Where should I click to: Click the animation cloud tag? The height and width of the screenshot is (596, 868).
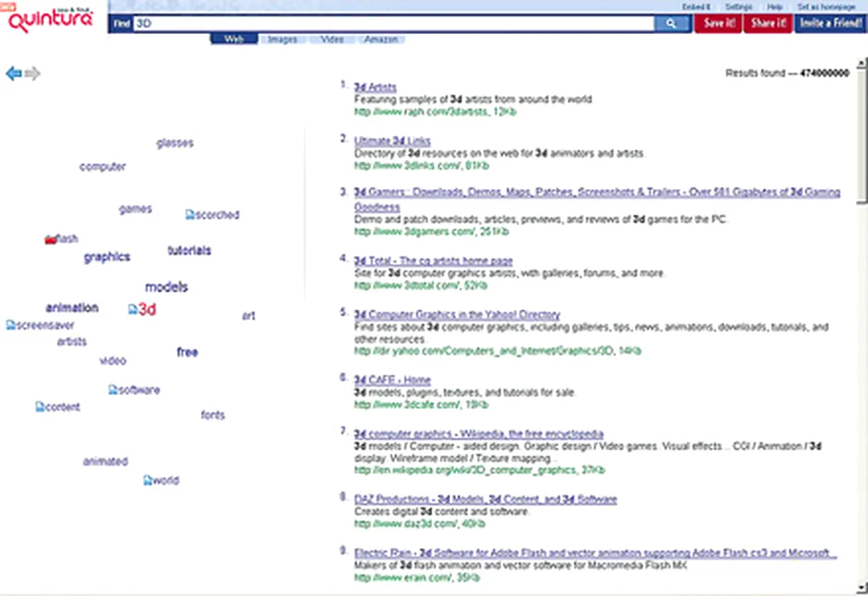[x=72, y=307]
